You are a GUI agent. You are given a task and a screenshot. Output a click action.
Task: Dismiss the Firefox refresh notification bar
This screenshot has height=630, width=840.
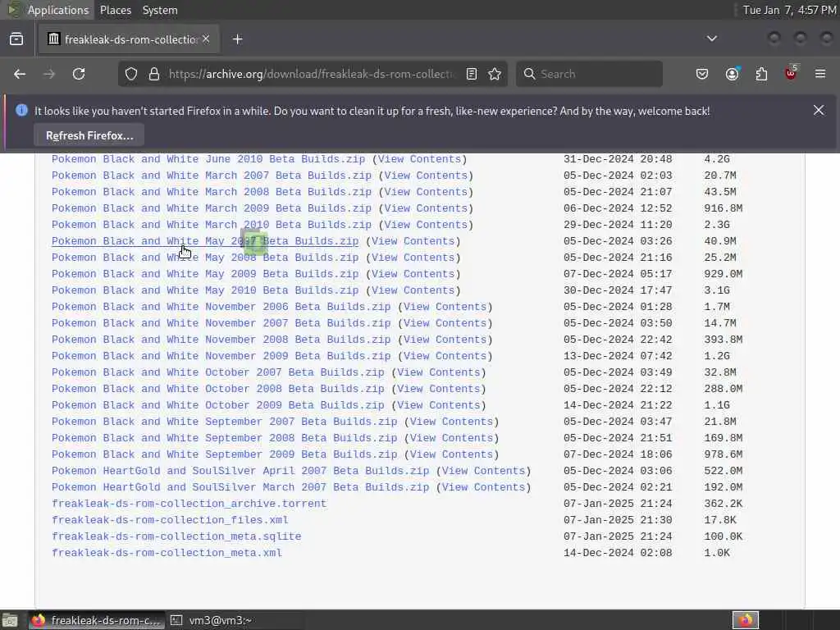819,111
